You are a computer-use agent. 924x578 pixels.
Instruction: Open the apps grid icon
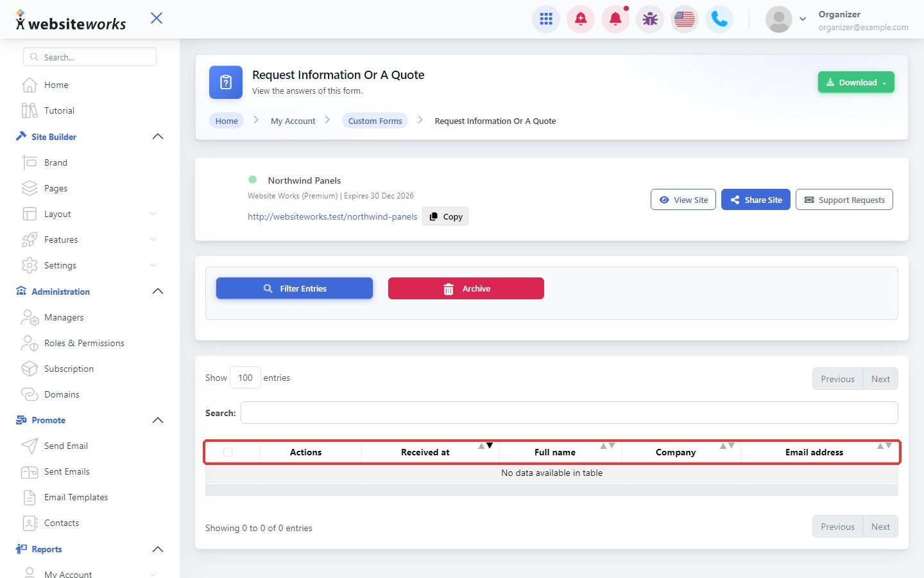tap(546, 19)
